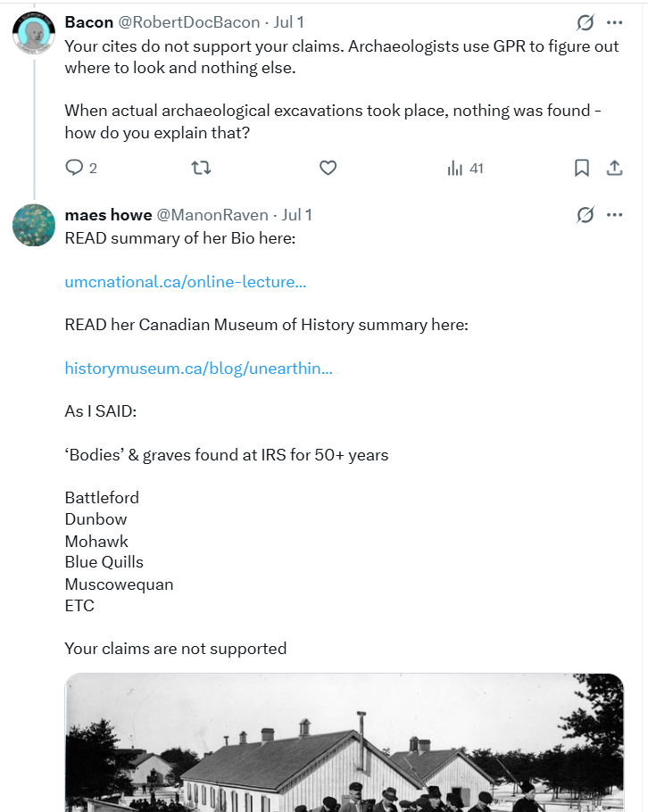
Task: Open maes howe display name profile
Action: 108,214
